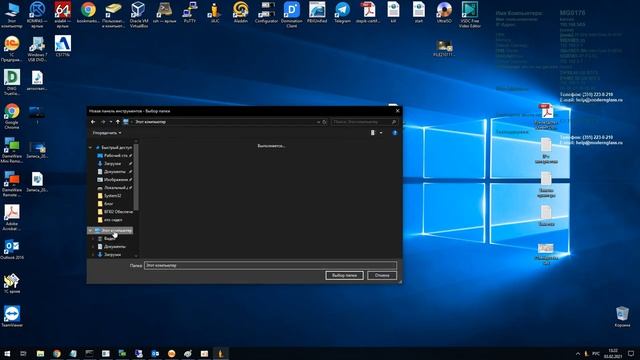
Task: Open the taskbar clock and date
Action: pyautogui.click(x=613, y=353)
